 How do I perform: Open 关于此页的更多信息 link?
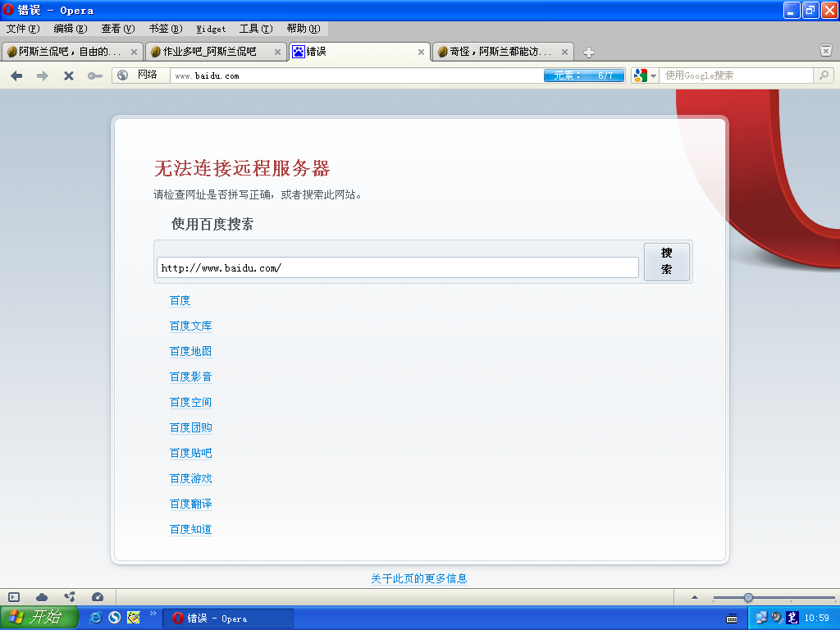point(419,578)
